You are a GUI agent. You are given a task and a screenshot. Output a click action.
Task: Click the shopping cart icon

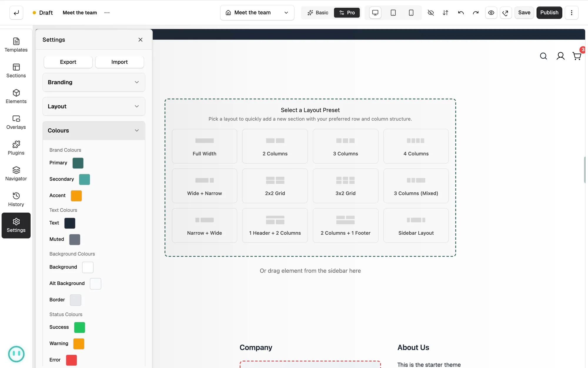577,56
